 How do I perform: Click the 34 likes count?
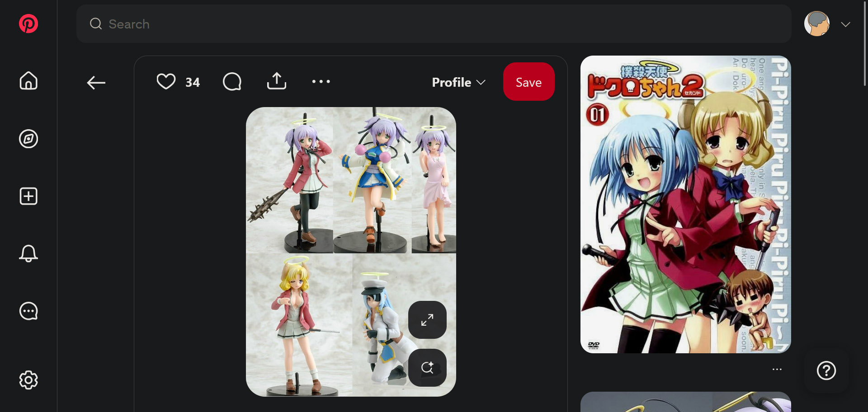(193, 82)
